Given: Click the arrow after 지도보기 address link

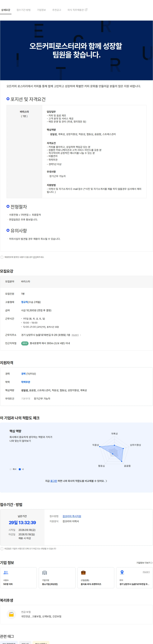Looking at the screenshot, I should click(80, 335).
